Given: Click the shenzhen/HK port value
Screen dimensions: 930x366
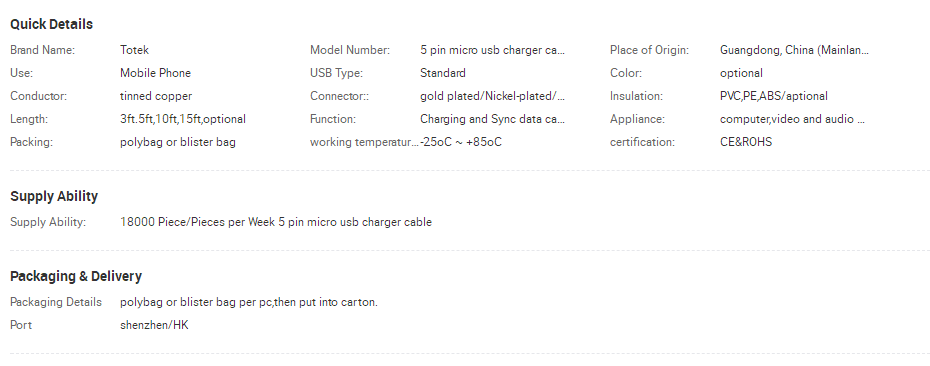Looking at the screenshot, I should [154, 326].
